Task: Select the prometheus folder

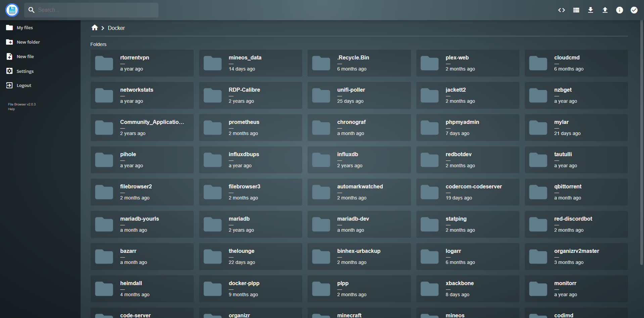Action: [250, 128]
